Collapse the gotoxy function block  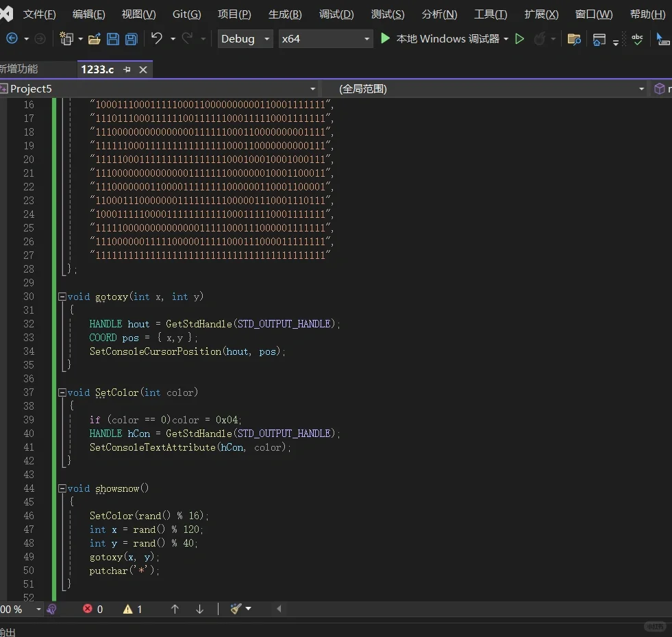pyautogui.click(x=62, y=297)
